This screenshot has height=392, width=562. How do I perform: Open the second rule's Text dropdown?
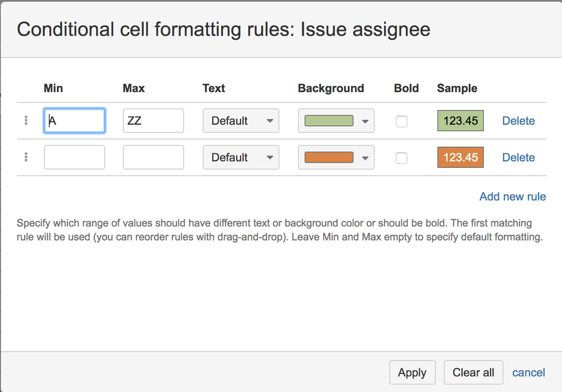click(x=241, y=157)
